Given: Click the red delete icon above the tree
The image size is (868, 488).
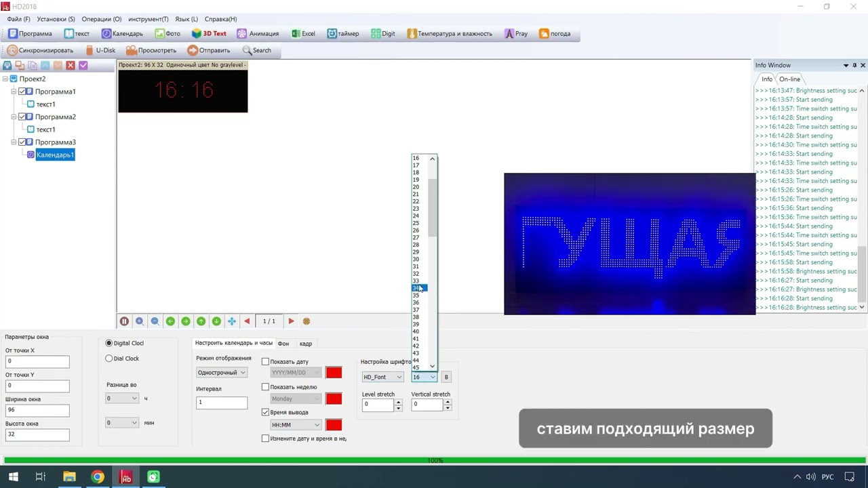Looking at the screenshot, I should (71, 66).
